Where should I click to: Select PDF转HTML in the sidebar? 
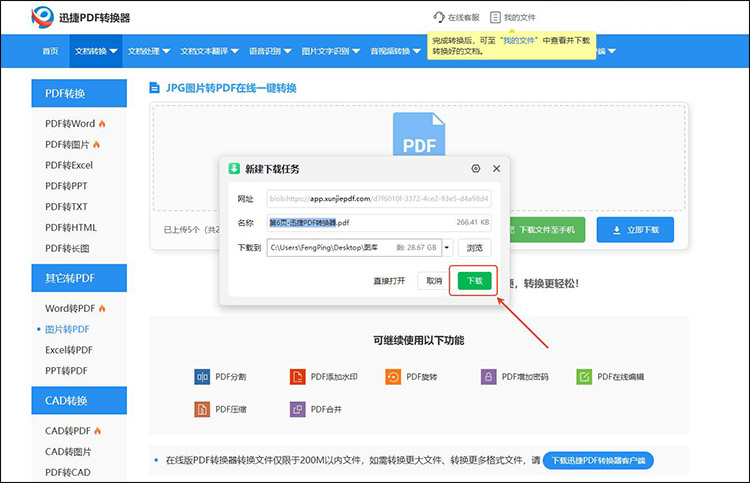71,228
